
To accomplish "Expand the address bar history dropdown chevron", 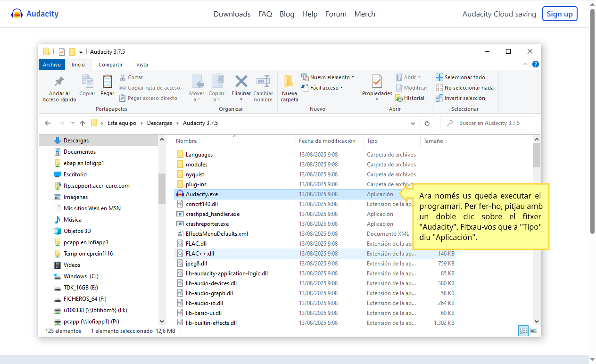I will click(413, 123).
